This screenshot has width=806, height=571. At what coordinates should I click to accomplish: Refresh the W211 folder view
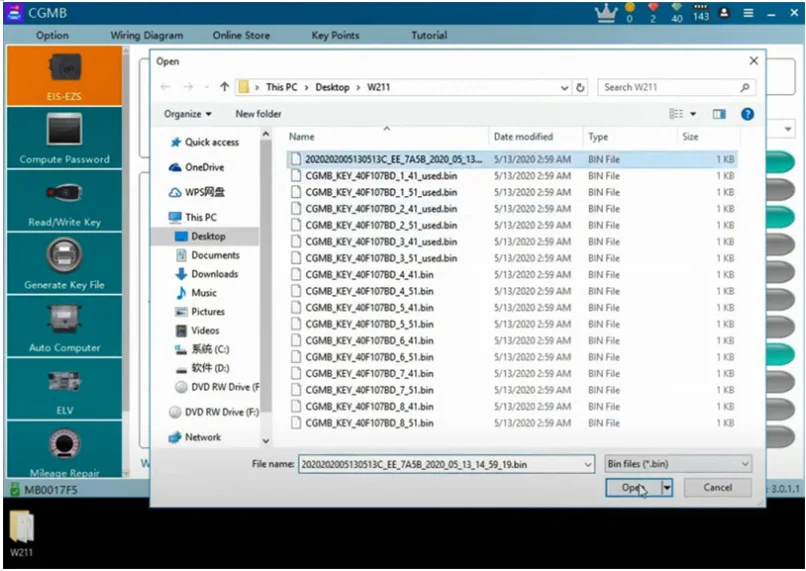580,87
